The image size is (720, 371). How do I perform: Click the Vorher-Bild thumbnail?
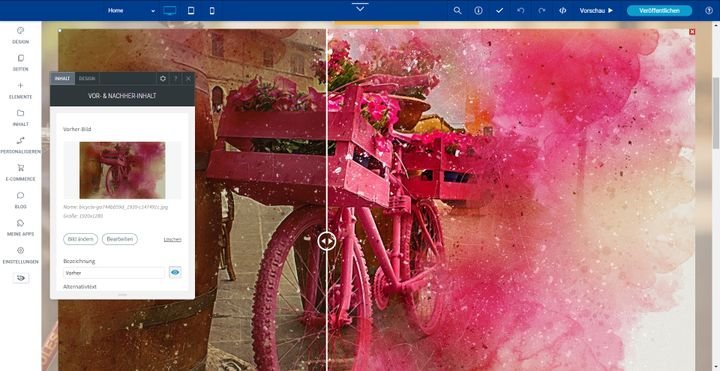(x=122, y=170)
